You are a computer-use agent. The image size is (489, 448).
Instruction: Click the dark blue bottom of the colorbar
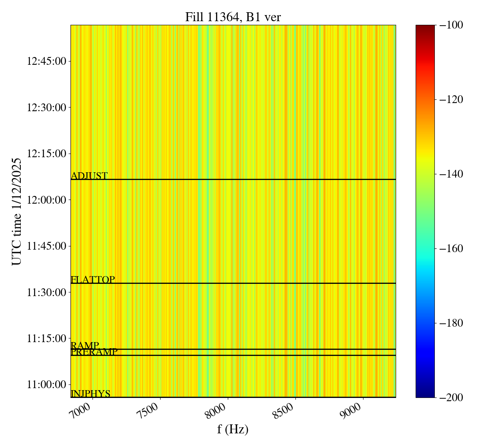(x=425, y=394)
